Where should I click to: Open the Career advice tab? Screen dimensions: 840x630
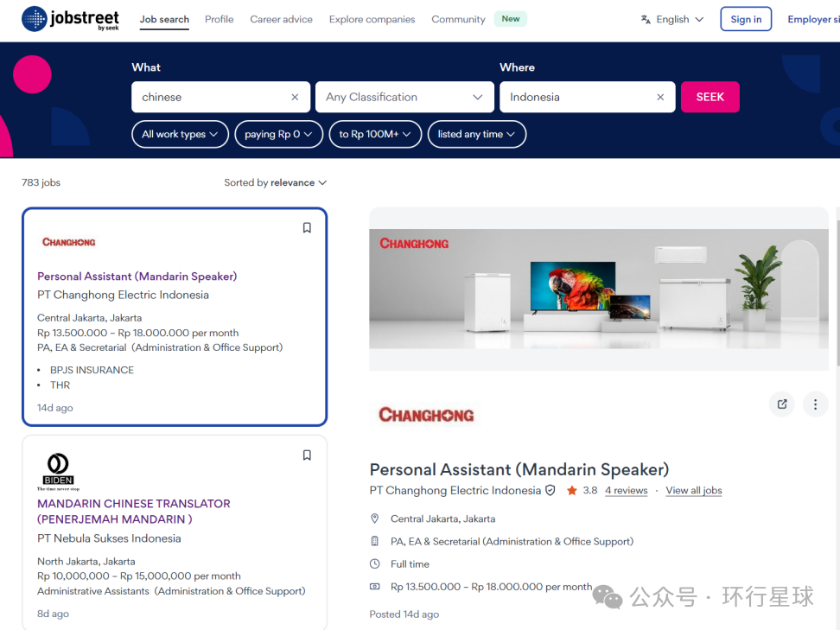(x=281, y=19)
